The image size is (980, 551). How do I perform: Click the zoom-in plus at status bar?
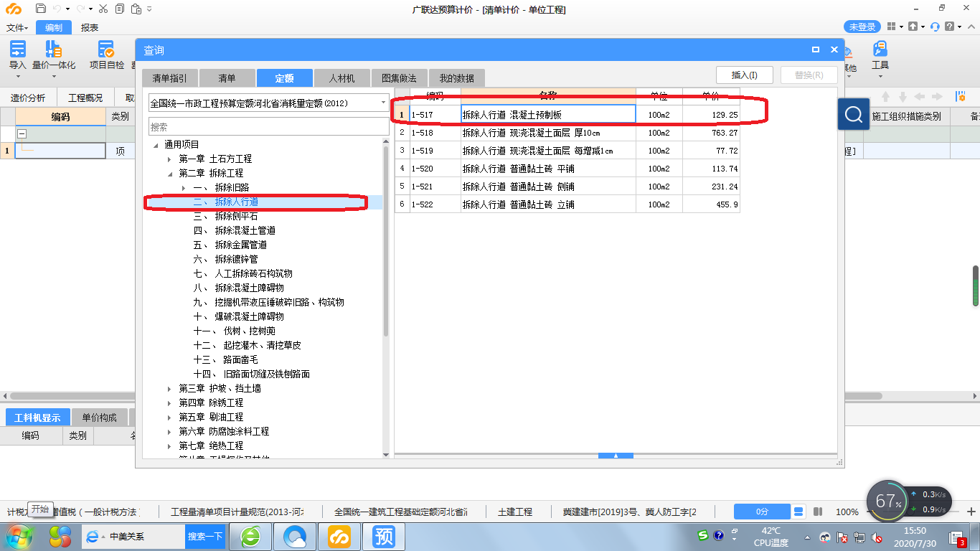971,512
